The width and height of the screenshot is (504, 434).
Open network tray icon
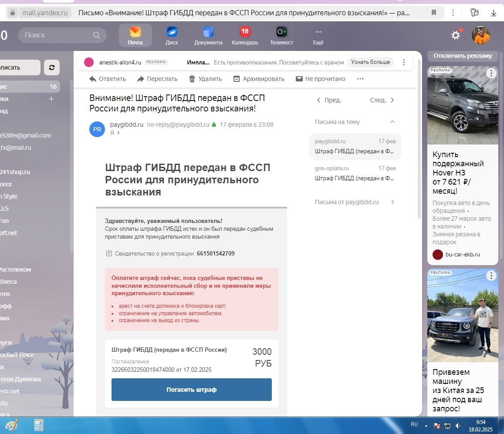click(447, 426)
